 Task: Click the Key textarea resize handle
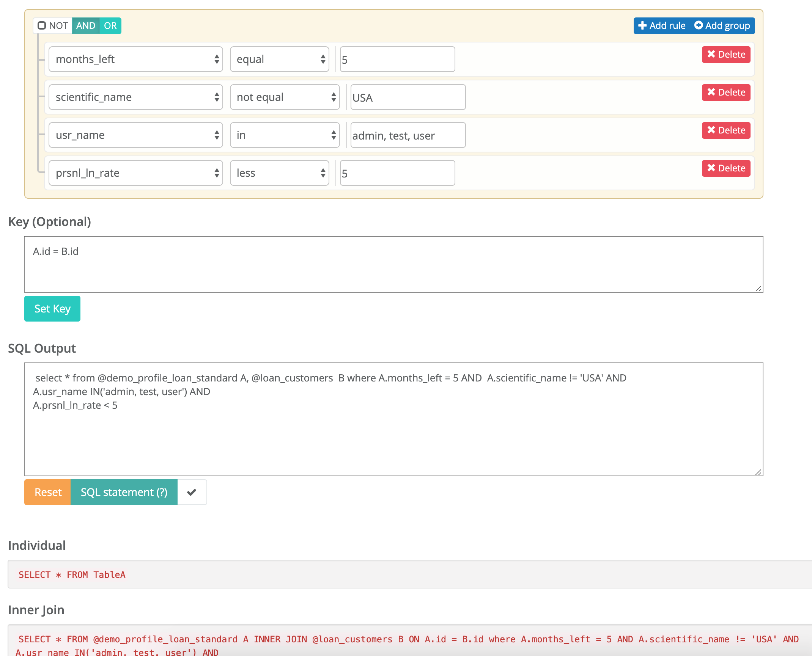[x=758, y=289]
